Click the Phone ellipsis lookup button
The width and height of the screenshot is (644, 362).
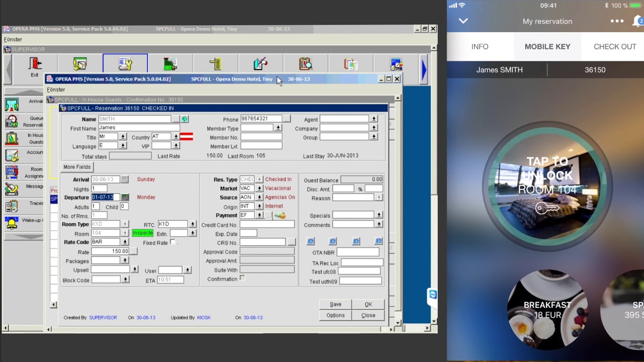pyautogui.click(x=286, y=119)
